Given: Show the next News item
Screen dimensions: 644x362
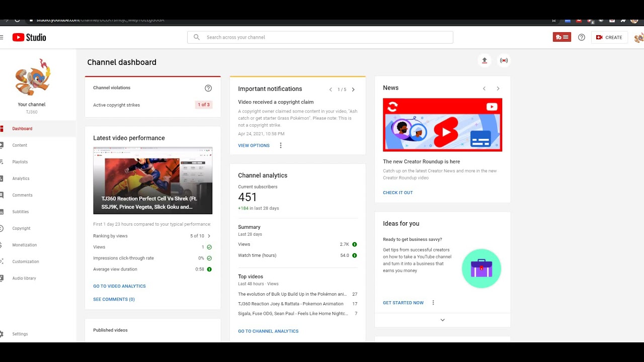Looking at the screenshot, I should pos(498,88).
